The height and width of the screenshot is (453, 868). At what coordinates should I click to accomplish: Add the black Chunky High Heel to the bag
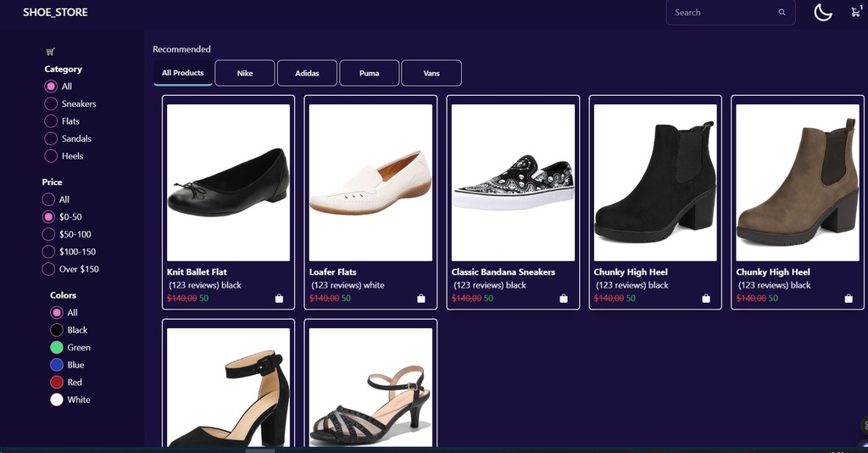706,299
